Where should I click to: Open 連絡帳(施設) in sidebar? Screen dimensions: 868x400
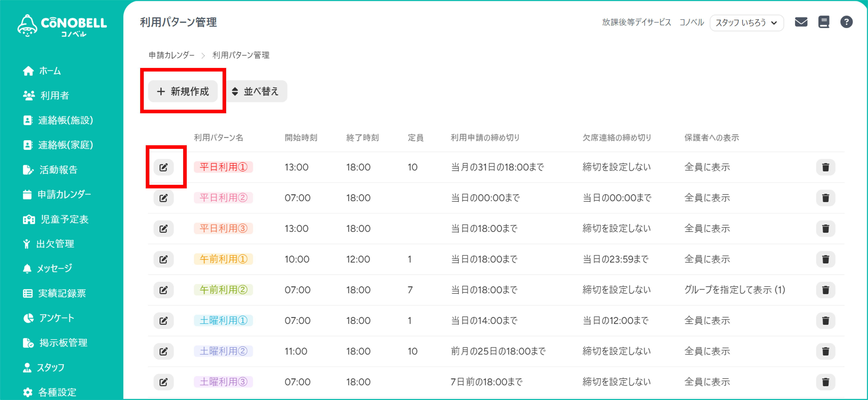click(58, 120)
